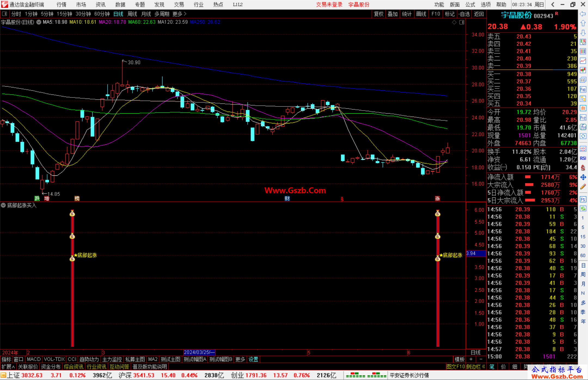The height and width of the screenshot is (380, 588).
Task: Click the diamond icon above main chart
Action: click(454, 22)
